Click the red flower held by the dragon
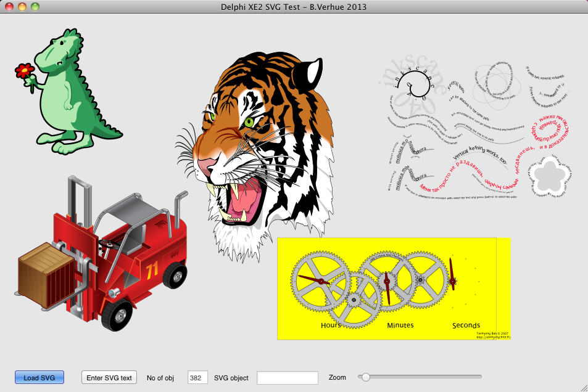Viewport: 588px width, 392px height. [25, 70]
